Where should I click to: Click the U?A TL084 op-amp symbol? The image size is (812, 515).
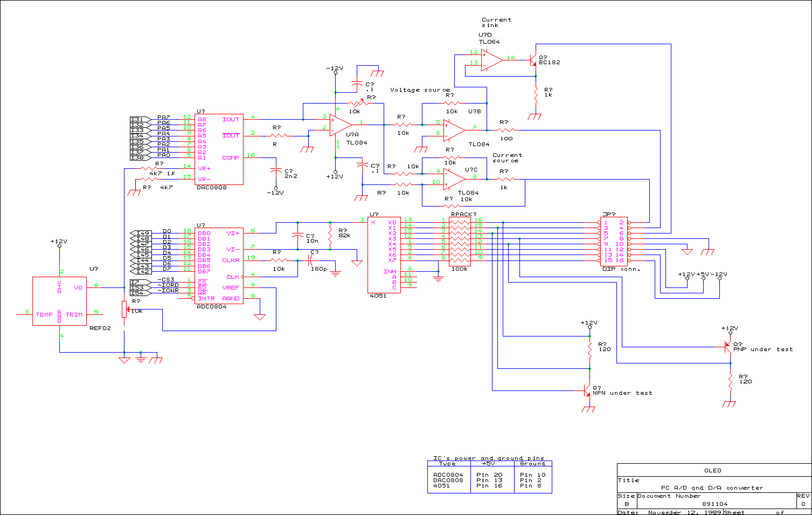339,125
